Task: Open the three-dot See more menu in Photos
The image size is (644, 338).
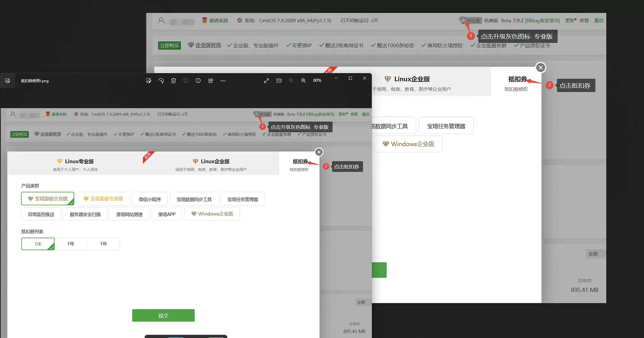Action: (x=223, y=81)
